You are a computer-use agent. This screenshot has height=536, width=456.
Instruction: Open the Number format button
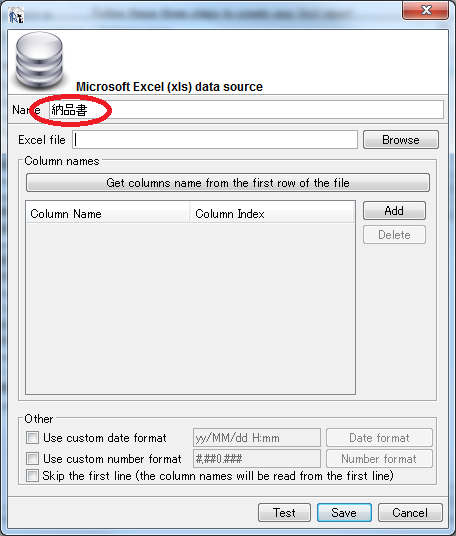point(379,458)
